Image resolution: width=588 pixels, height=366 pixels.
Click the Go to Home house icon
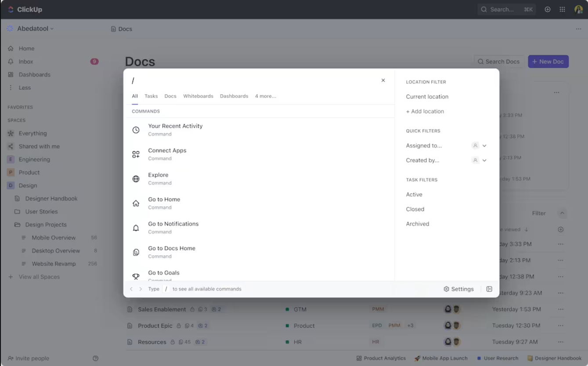[x=136, y=203]
